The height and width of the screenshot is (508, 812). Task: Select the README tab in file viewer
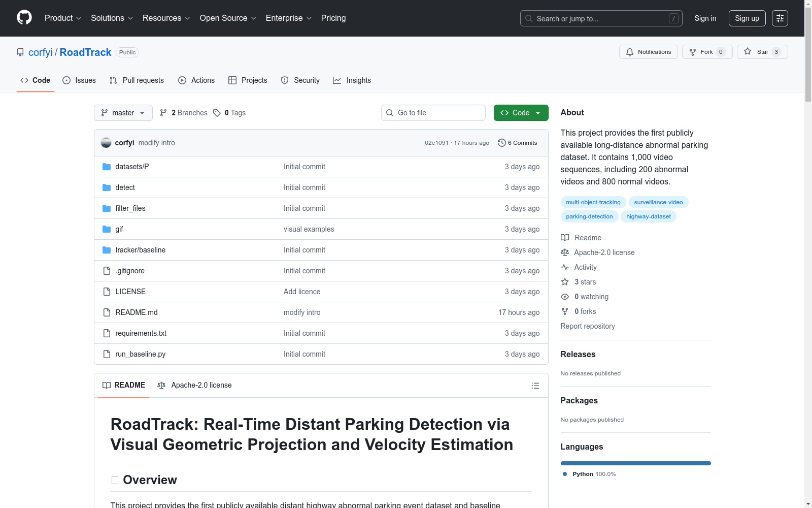point(124,386)
